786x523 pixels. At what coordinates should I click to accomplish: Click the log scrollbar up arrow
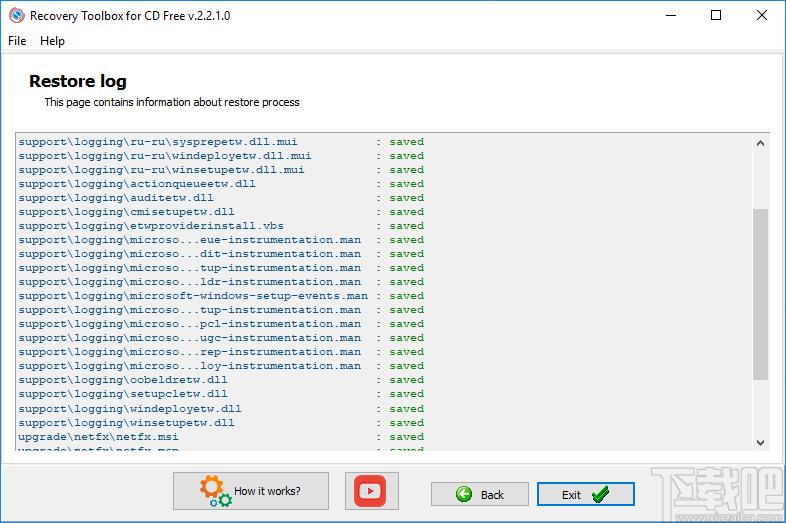pos(760,143)
